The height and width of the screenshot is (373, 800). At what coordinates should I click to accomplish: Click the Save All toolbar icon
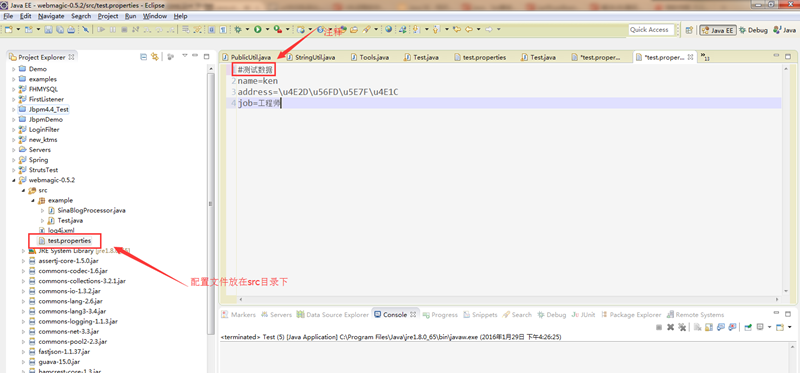tap(60, 30)
